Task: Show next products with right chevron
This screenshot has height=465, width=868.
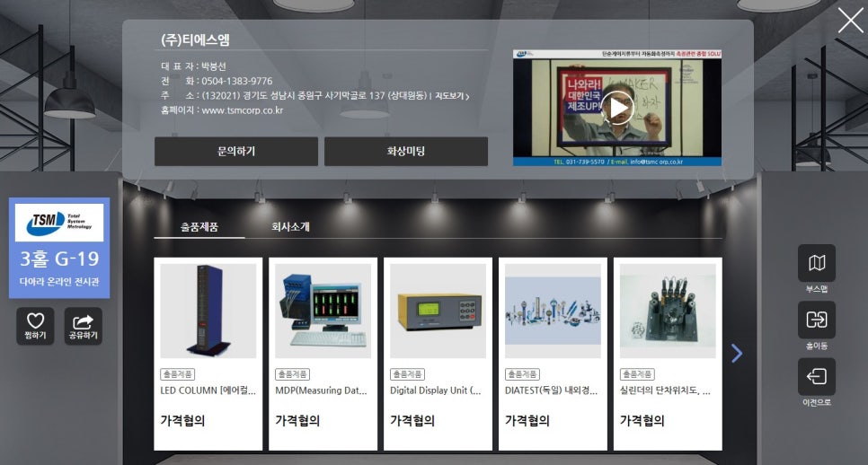Action: [x=736, y=354]
